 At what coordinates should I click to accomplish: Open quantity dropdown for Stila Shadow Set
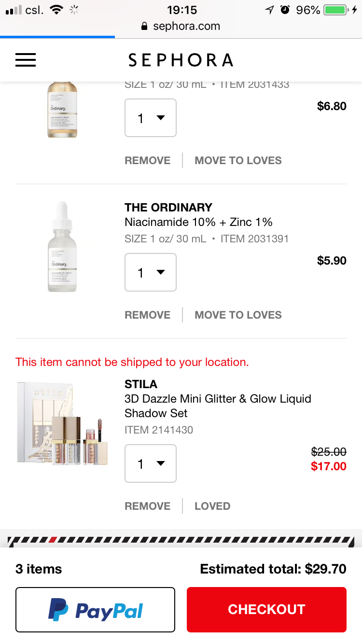(151, 463)
